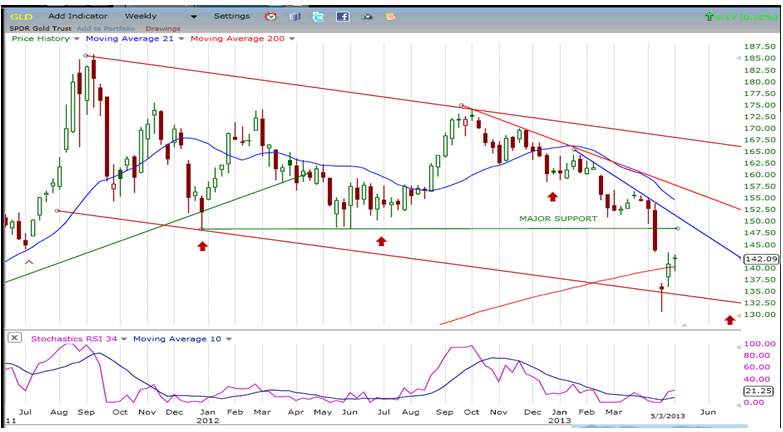Click the Price History label

[x=40, y=38]
